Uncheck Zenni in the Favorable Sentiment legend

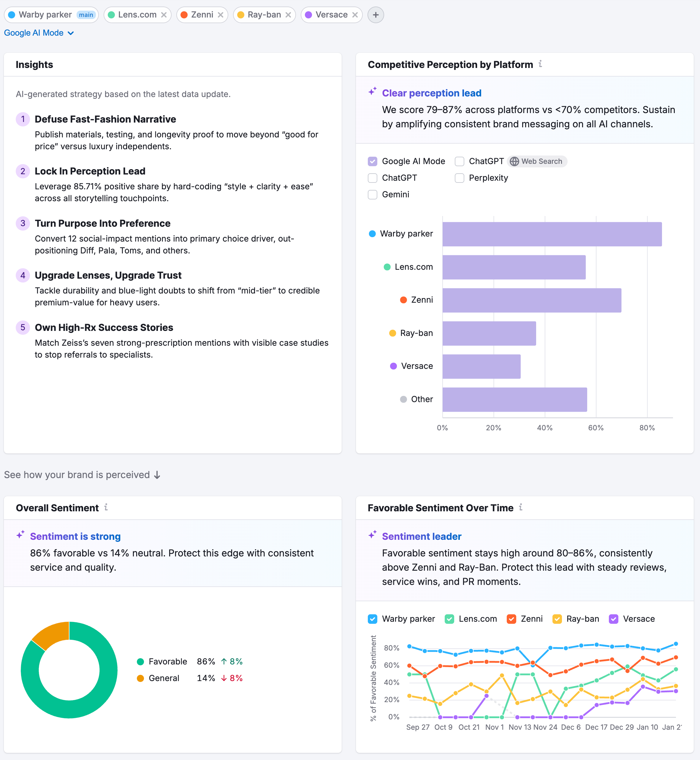pos(511,619)
